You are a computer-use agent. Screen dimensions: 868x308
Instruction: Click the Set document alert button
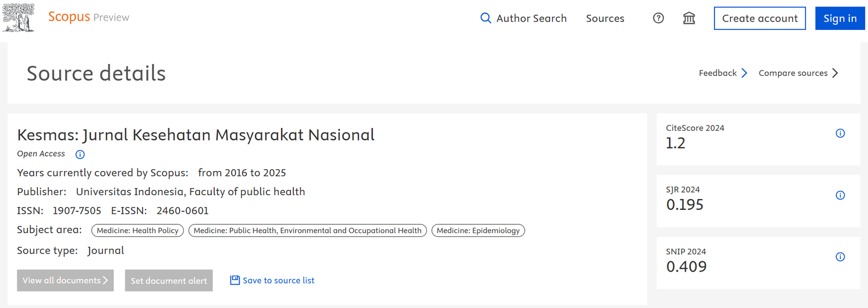tap(169, 281)
